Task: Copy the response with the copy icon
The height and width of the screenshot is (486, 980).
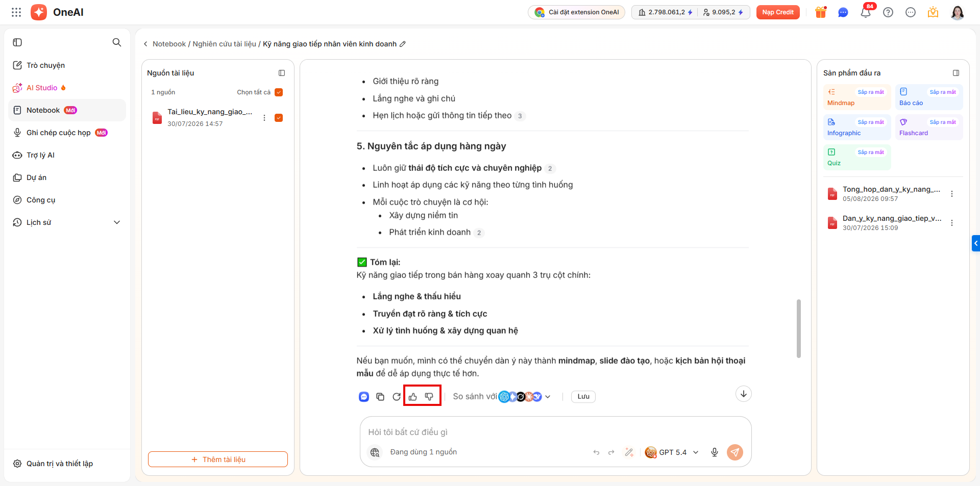Action: (x=380, y=397)
